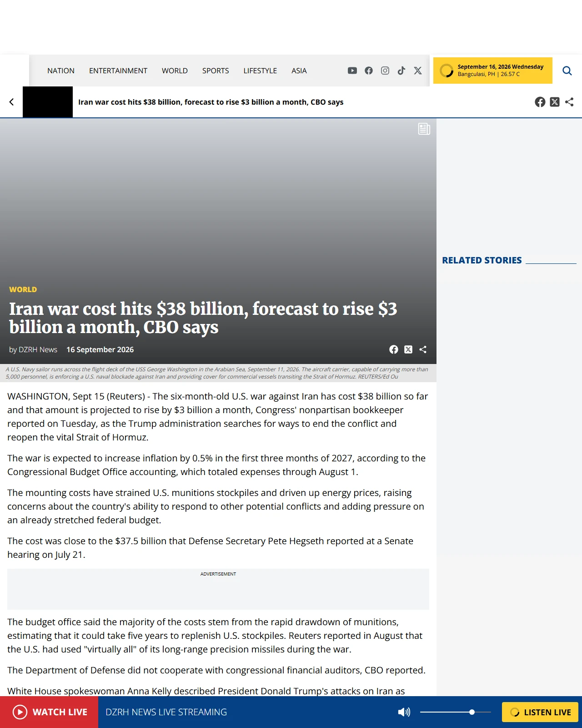Share article on X beside byline

[408, 349]
